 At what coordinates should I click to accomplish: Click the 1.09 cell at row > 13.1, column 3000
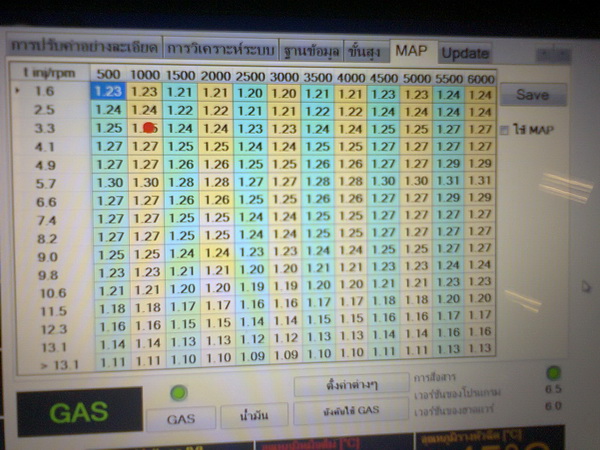(286, 355)
